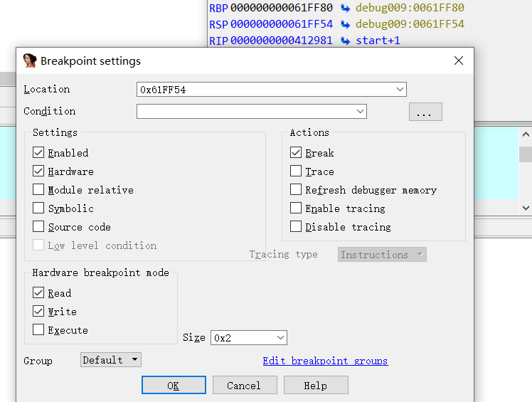Turn on the Trace action
532x402 pixels.
pos(296,171)
